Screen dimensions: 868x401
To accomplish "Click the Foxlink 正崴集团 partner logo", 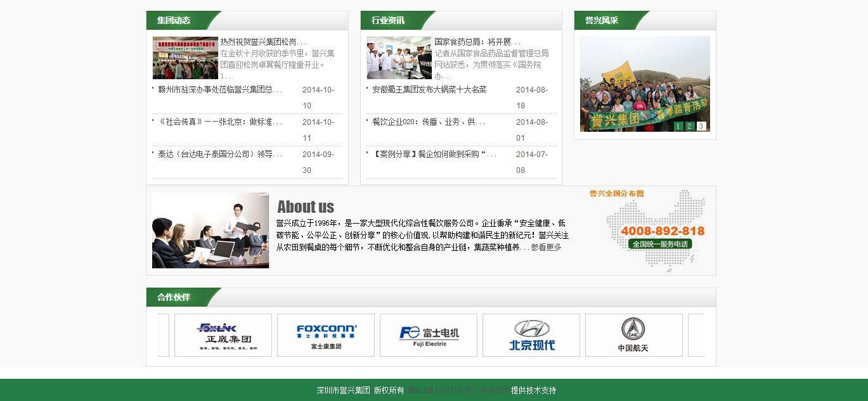I will [223, 335].
